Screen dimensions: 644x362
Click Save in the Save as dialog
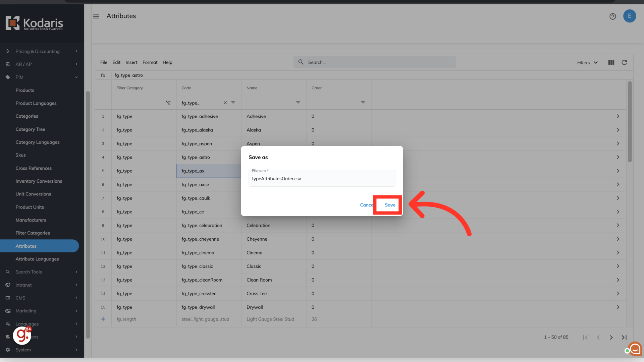click(389, 205)
